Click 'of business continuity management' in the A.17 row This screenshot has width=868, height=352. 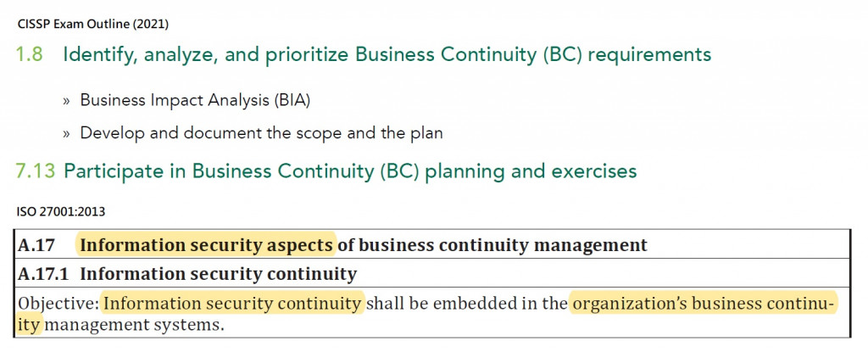pyautogui.click(x=492, y=245)
